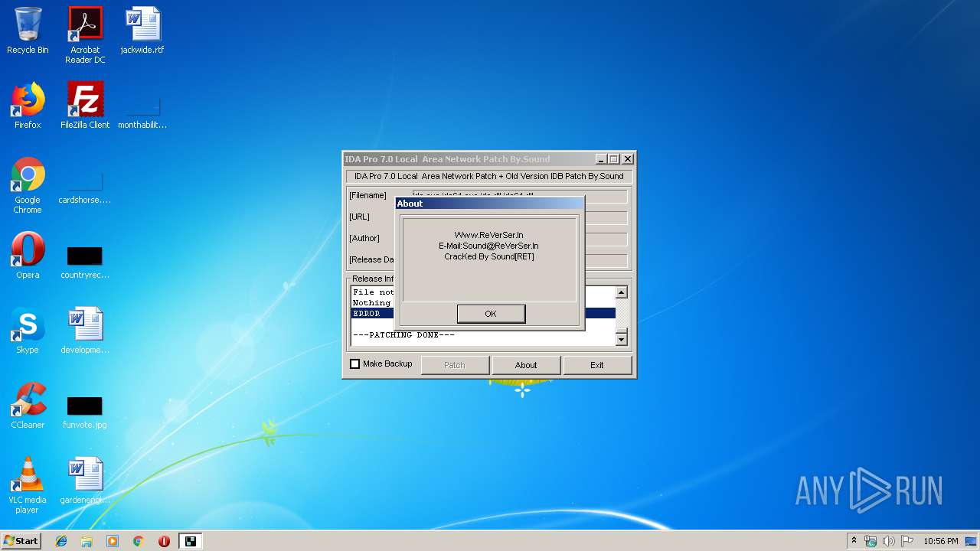Click the Exit button
Image resolution: width=980 pixels, height=551 pixels.
tap(597, 365)
